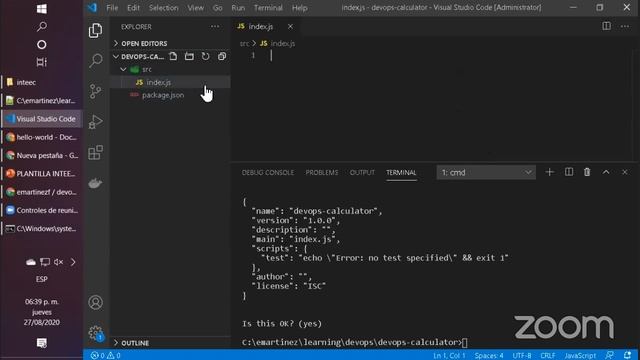Viewport: 640px width, 360px height.
Task: Open the Go menu
Action: [218, 8]
